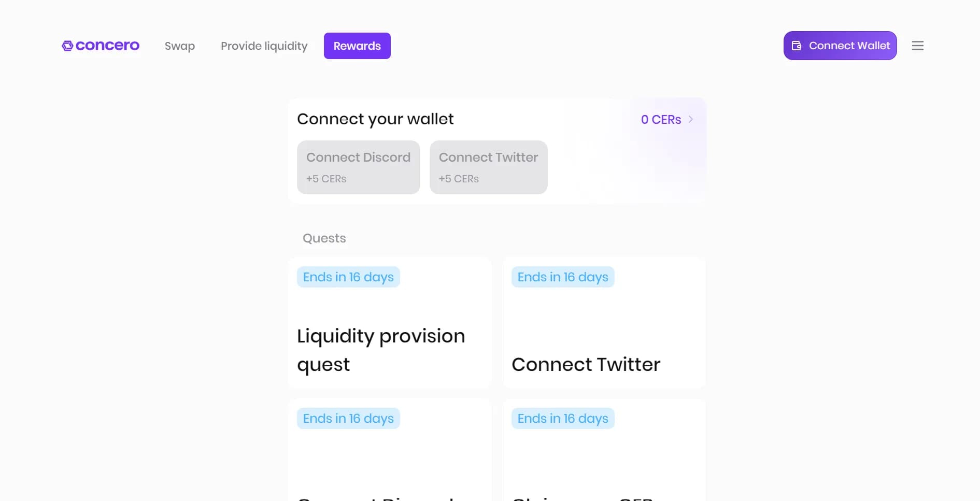Select the Rewards tab
Screen dimensions: 980x501
[x=357, y=46]
